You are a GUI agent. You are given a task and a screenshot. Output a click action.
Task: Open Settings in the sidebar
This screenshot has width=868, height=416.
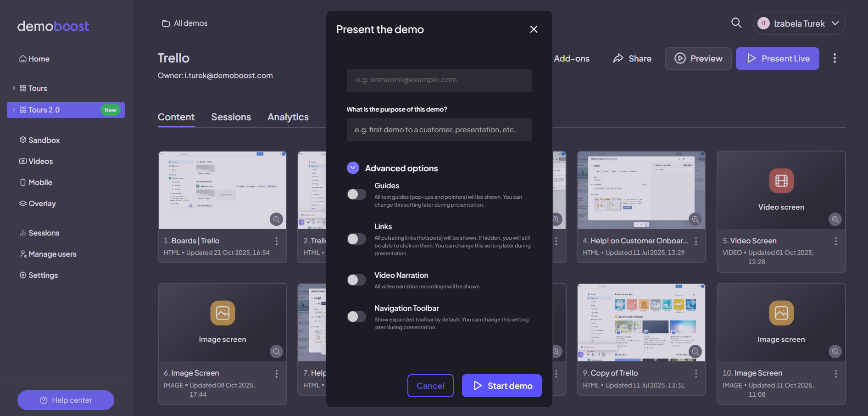pos(39,275)
